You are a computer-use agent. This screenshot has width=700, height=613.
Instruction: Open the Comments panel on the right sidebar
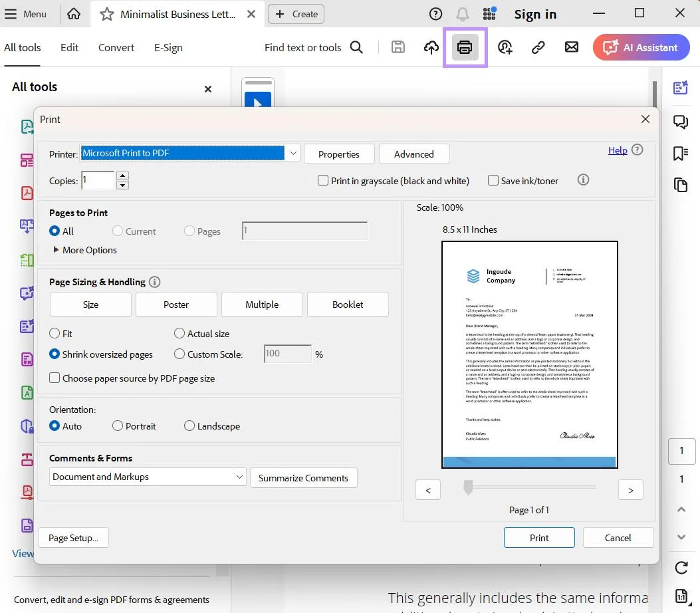(680, 122)
